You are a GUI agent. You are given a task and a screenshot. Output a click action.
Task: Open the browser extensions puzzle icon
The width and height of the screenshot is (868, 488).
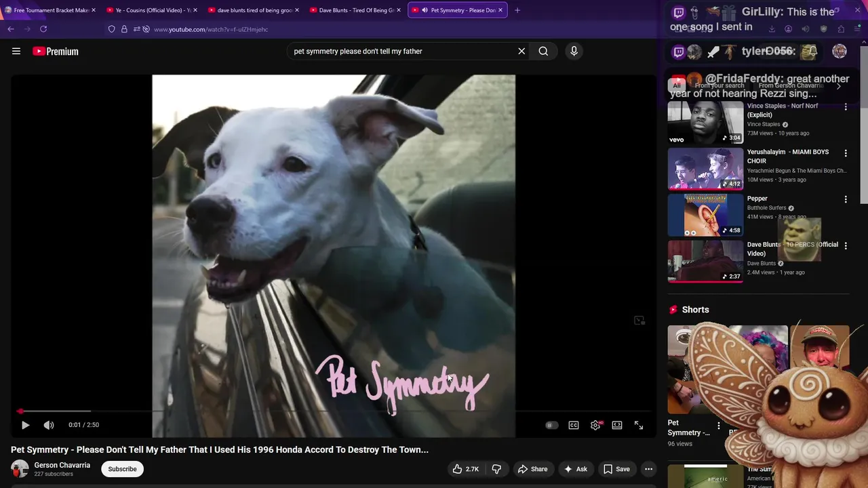point(841,29)
